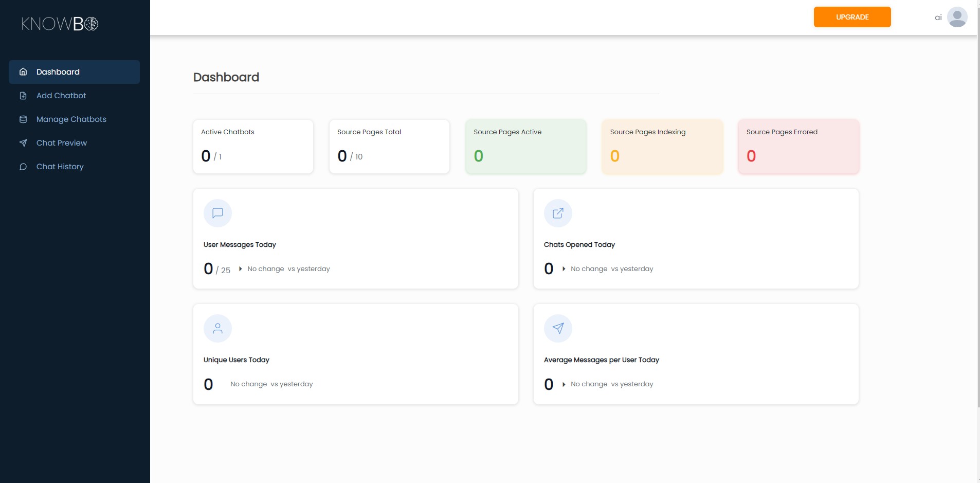Click the Dashboard page heading
980x483 pixels.
226,77
